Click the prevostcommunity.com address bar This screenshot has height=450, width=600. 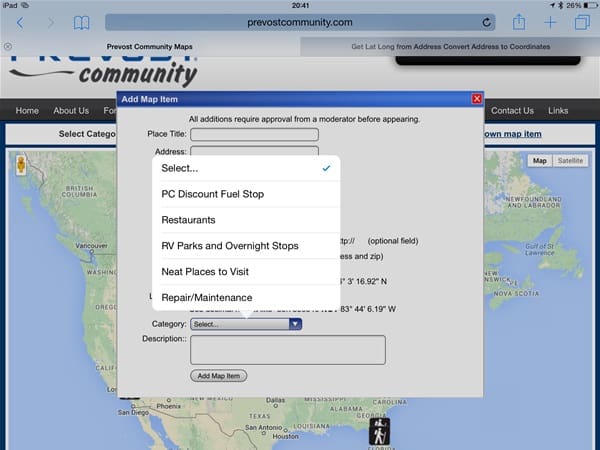coord(300,23)
